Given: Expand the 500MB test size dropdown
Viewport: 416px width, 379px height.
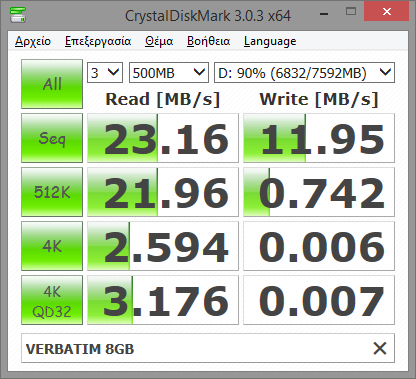Looking at the screenshot, I should pos(169,72).
